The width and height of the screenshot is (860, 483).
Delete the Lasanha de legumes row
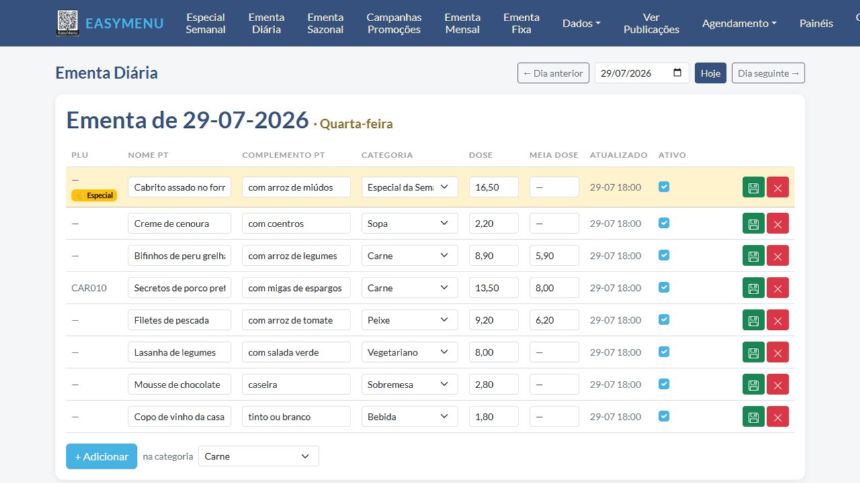point(777,353)
